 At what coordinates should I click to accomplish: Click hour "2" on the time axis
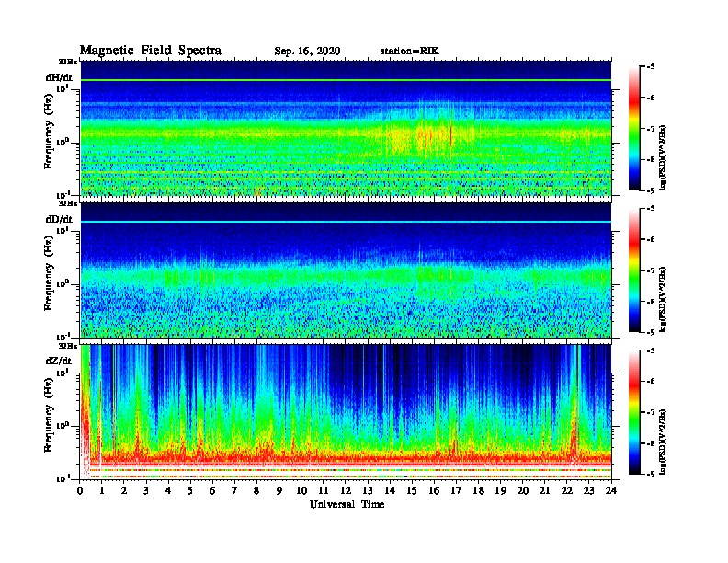[x=123, y=490]
